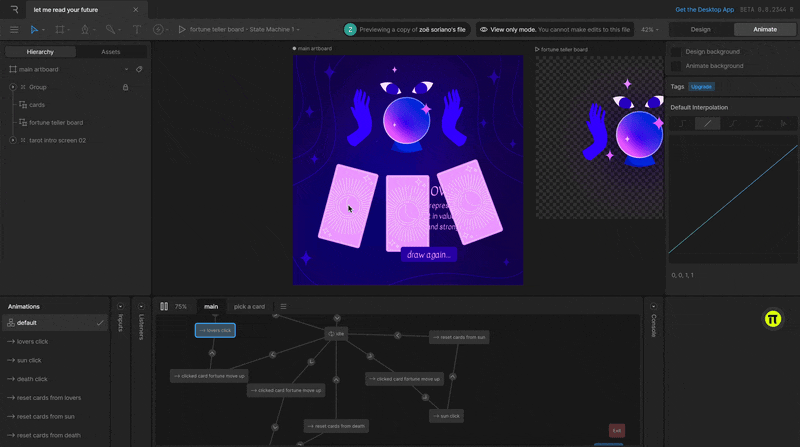Select the Text tool
800x447 pixels.
(137, 30)
